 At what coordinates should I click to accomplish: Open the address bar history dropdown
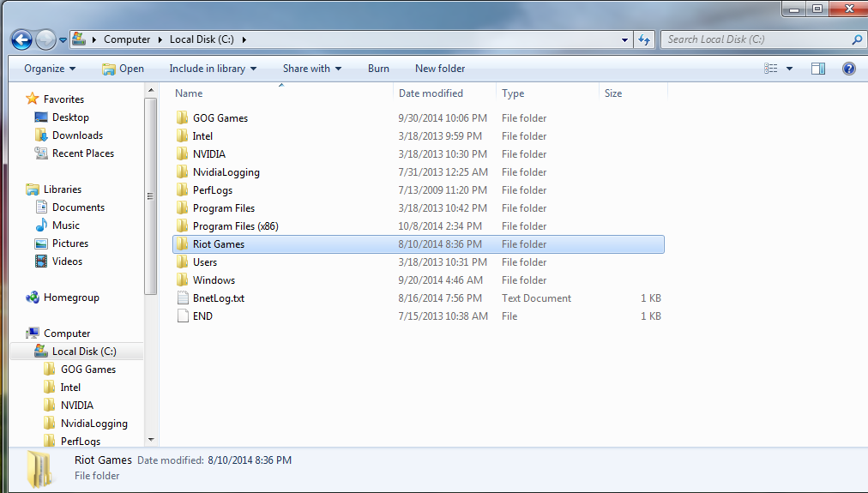pyautogui.click(x=624, y=39)
